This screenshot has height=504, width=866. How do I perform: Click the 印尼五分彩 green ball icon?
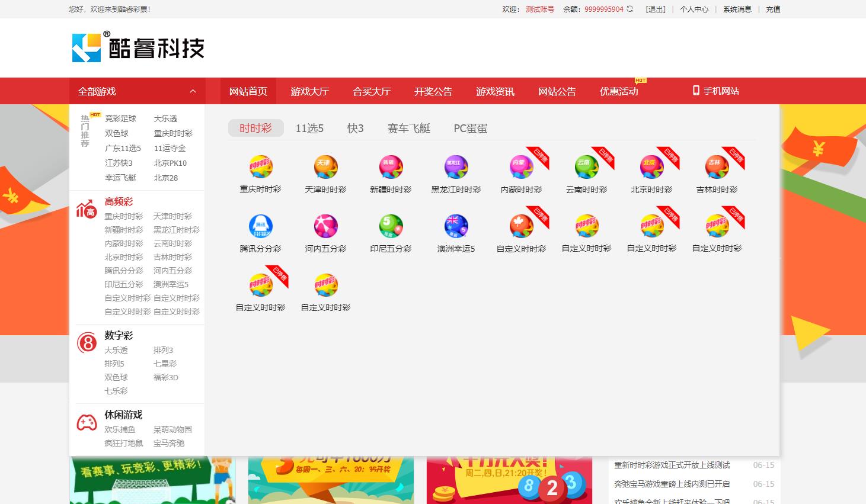click(391, 226)
